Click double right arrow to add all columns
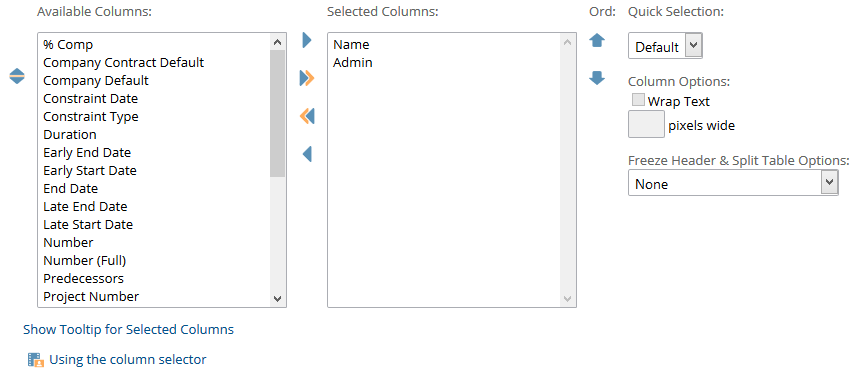 click(x=307, y=79)
